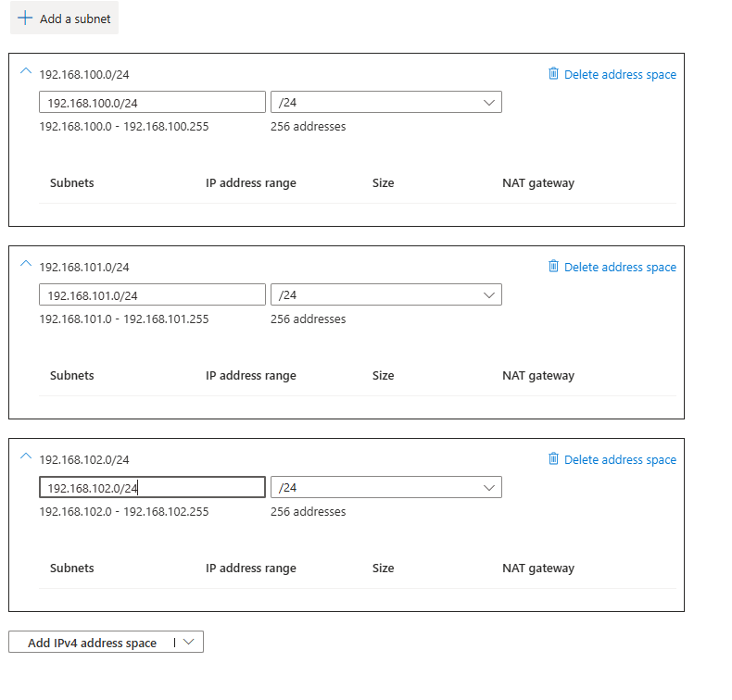Click Delete address space link for 192.168.100.0/24
The width and height of the screenshot is (732, 700).
[620, 74]
